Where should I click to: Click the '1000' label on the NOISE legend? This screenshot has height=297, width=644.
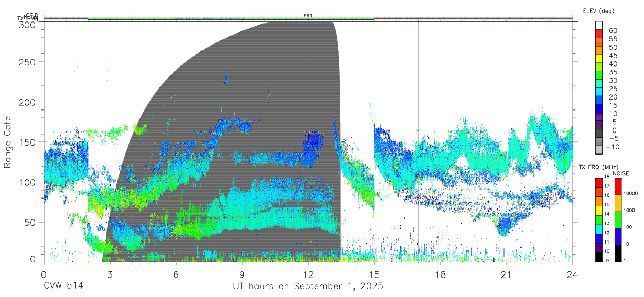click(630, 210)
